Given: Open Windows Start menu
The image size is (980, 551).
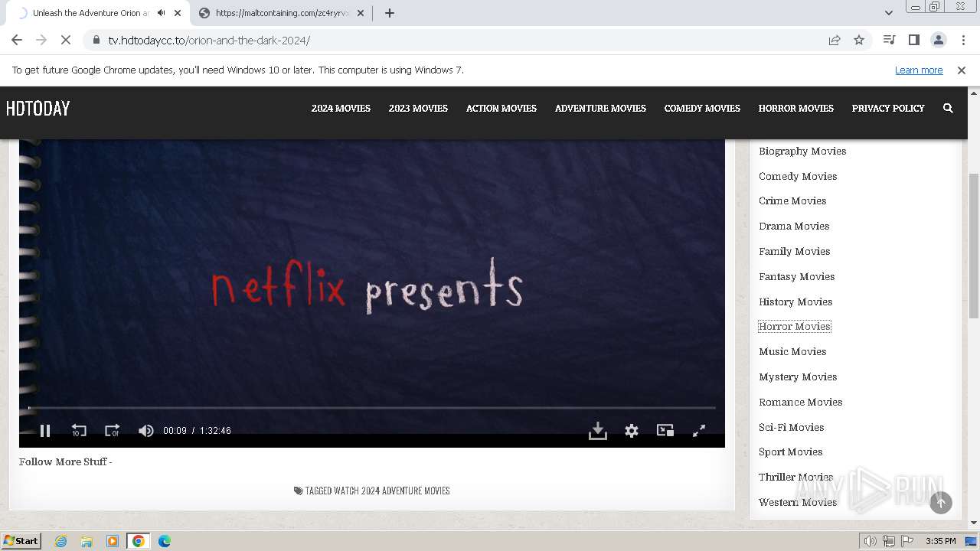Looking at the screenshot, I should pos(21,541).
